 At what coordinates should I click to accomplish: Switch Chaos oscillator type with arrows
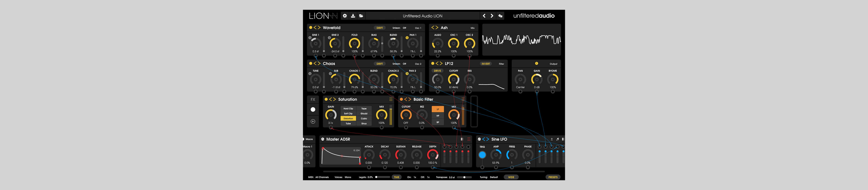317,63
